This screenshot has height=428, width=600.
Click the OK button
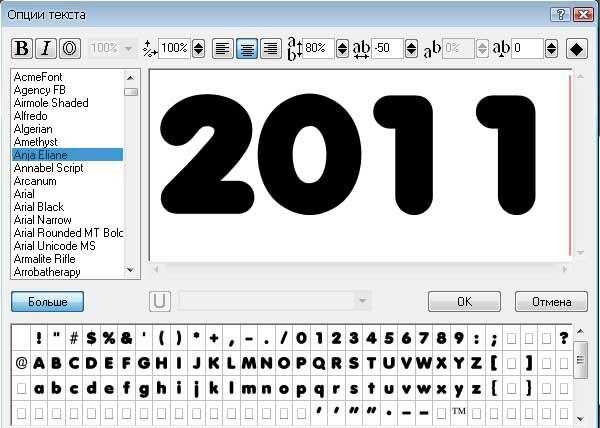point(465,302)
